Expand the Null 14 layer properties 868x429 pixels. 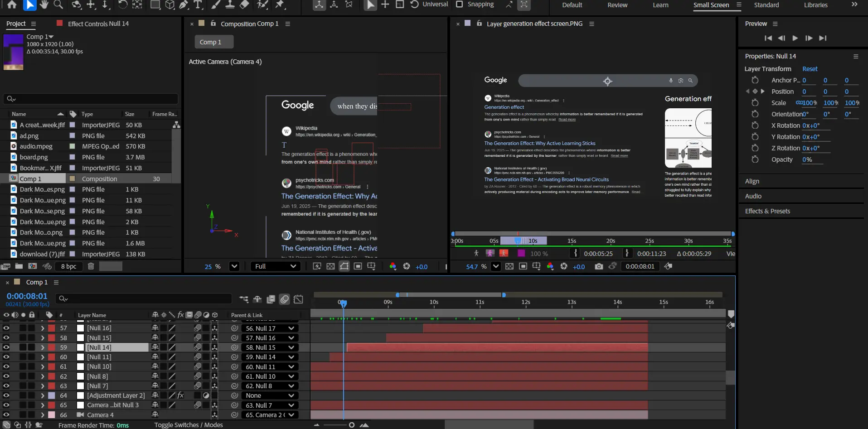tap(42, 347)
